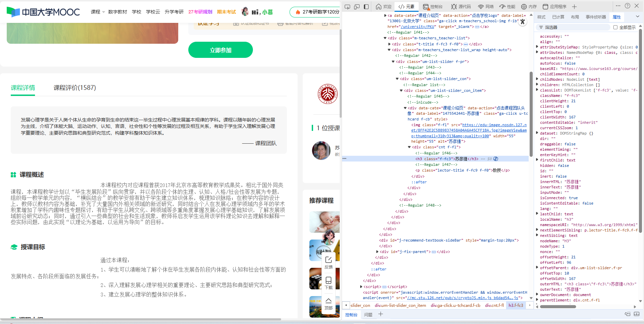Close DevTools with the X icon
644x324 pixels.
click(637, 6)
